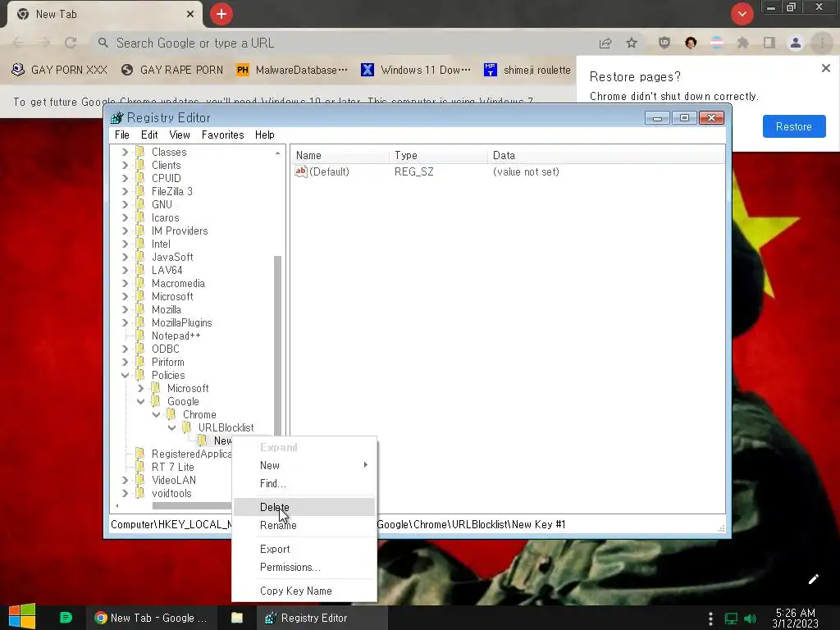Expand the VideoLAN registry key

125,480
